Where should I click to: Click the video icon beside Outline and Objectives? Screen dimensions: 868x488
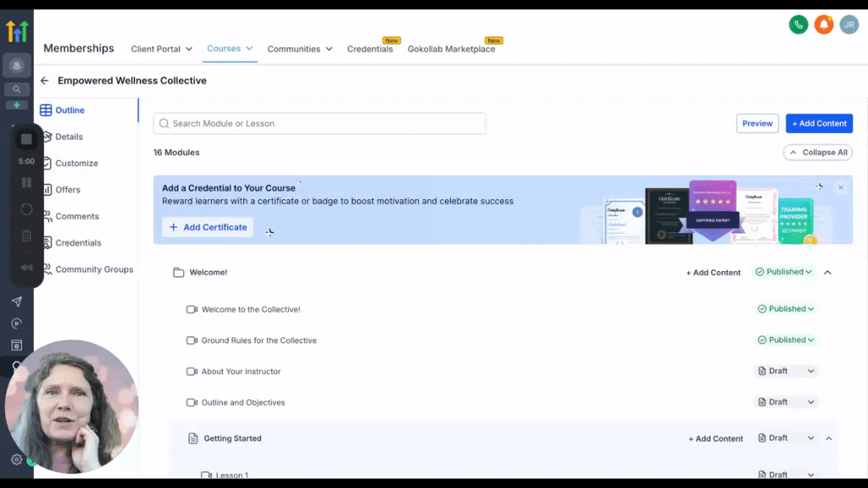click(x=192, y=402)
